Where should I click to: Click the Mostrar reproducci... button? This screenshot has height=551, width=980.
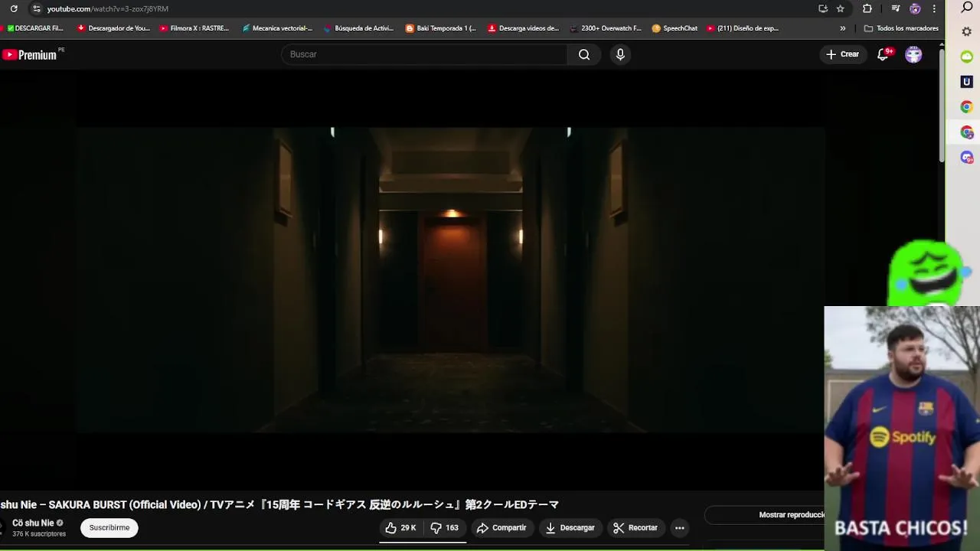tap(766, 515)
